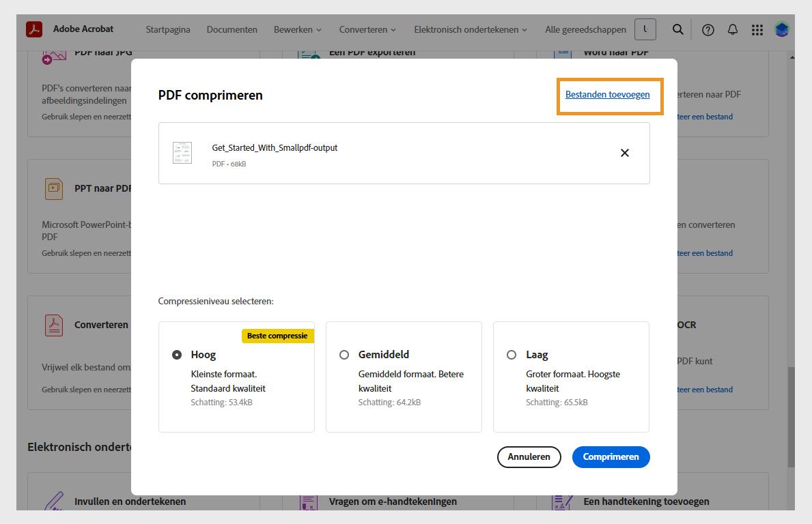Switch to the Documenten section
The width and height of the screenshot is (812, 524).
(232, 29)
